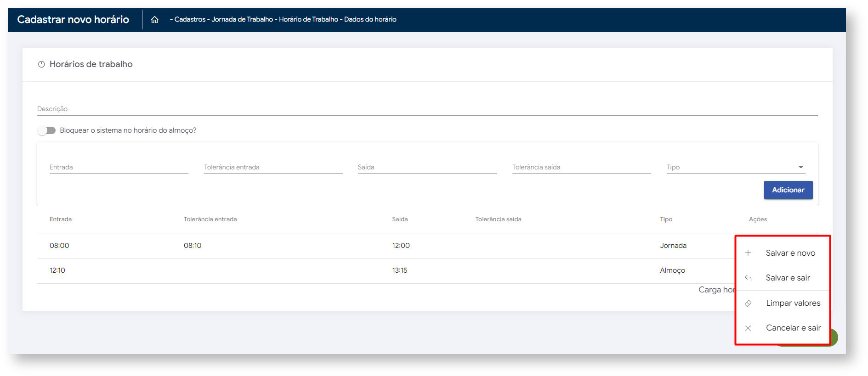Click the clock icon beside Horários de trabalho
The width and height of the screenshot is (868, 376).
coord(41,64)
